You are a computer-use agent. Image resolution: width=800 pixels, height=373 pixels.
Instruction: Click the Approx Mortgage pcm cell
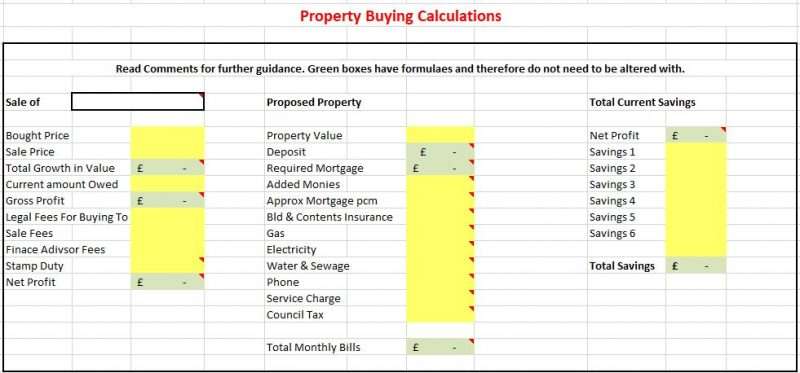tap(440, 201)
